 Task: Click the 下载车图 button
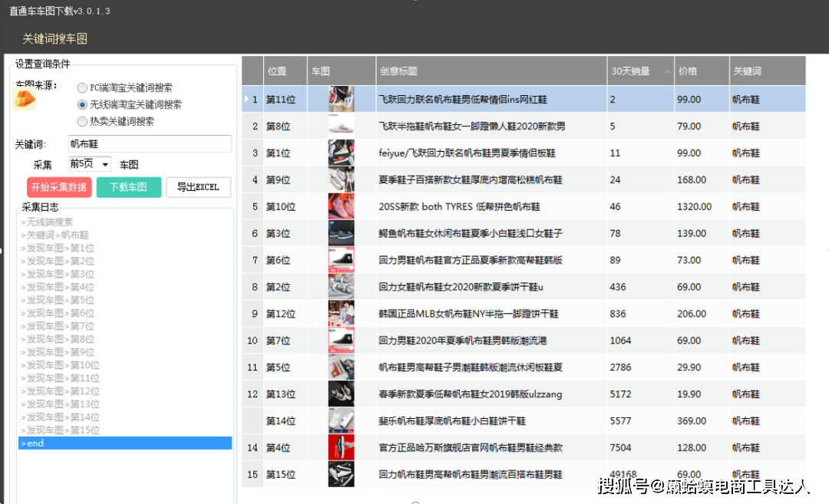click(129, 187)
